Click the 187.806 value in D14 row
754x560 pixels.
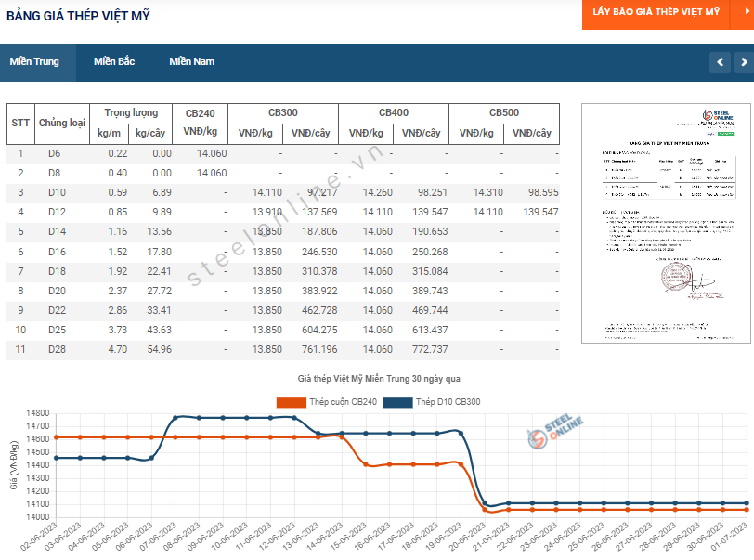(319, 232)
